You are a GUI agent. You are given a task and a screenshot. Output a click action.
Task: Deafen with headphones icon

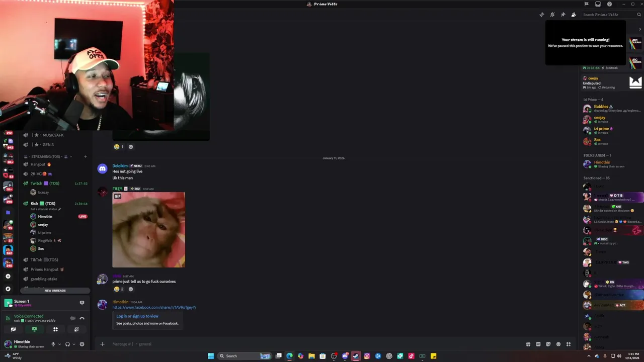[x=67, y=344]
